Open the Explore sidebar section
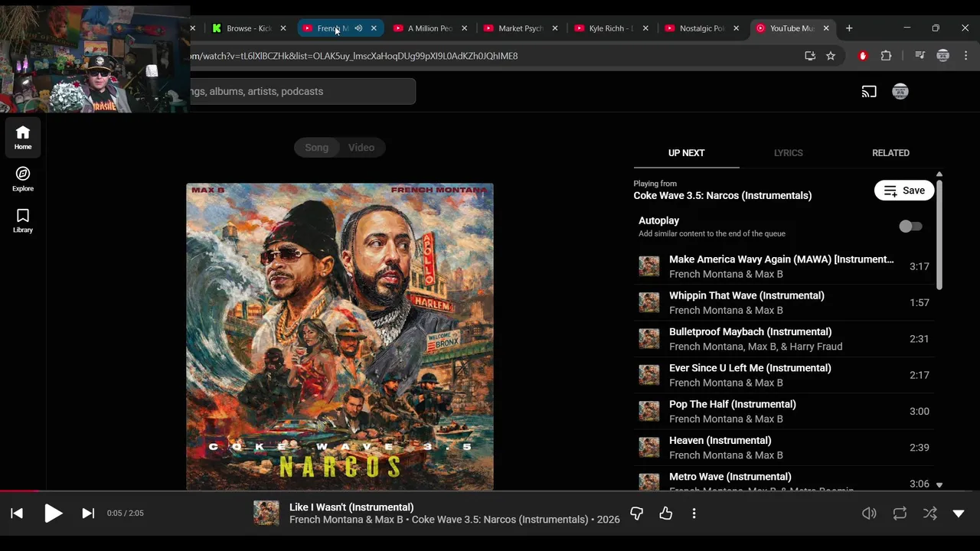This screenshot has height=551, width=980. (x=23, y=179)
